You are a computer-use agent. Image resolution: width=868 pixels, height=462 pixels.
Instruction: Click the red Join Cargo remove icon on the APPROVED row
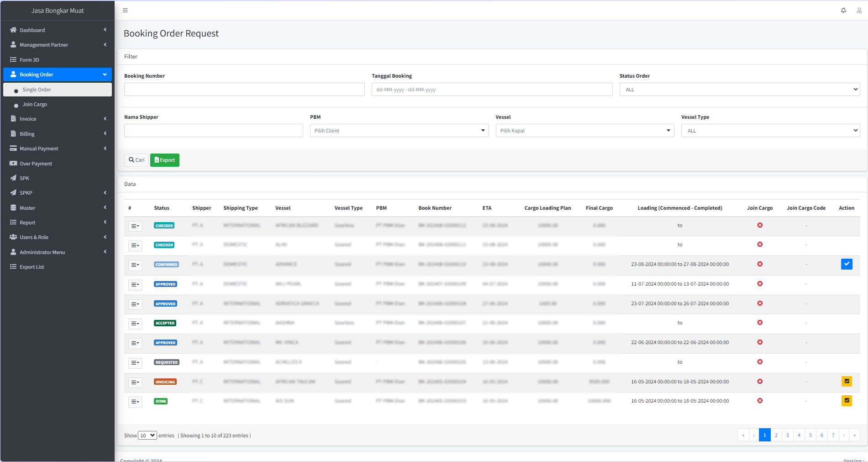[x=760, y=284]
